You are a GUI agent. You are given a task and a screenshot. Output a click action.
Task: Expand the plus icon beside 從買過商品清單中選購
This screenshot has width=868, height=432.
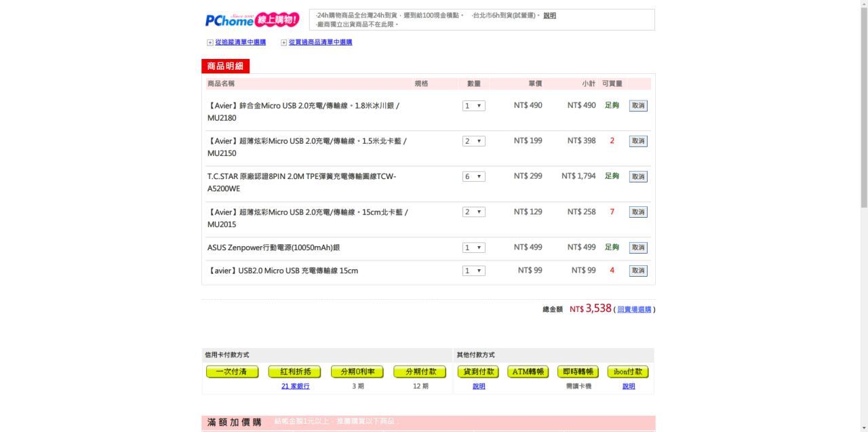[283, 43]
